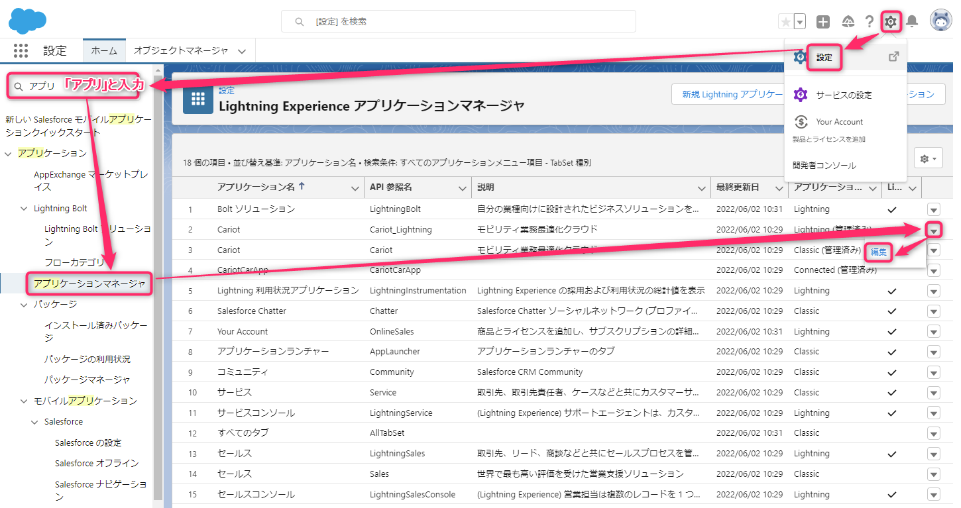Open 最終更新日 column dropdown chevron
Viewport: 961px width, 508px height.
778,188
